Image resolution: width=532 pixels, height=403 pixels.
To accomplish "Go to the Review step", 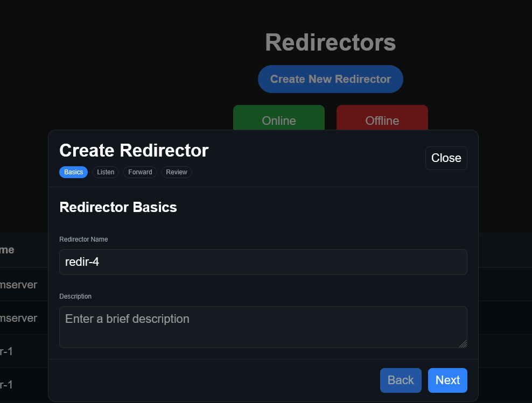I will (x=177, y=172).
